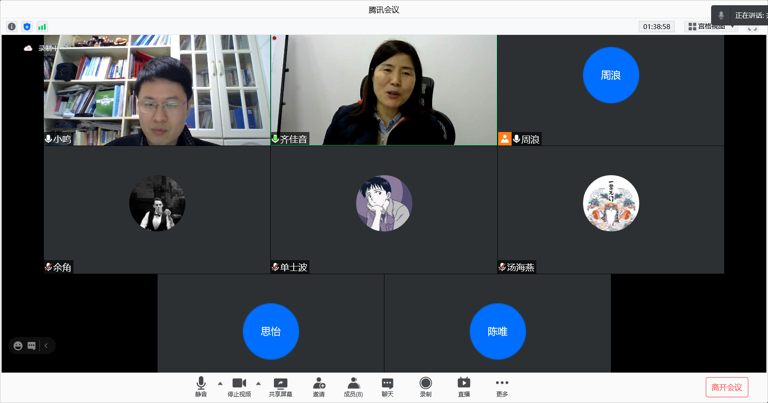Viewport: 768px width, 403px height.
Task: Open the emoji reactions smiley icon
Action: [x=18, y=346]
